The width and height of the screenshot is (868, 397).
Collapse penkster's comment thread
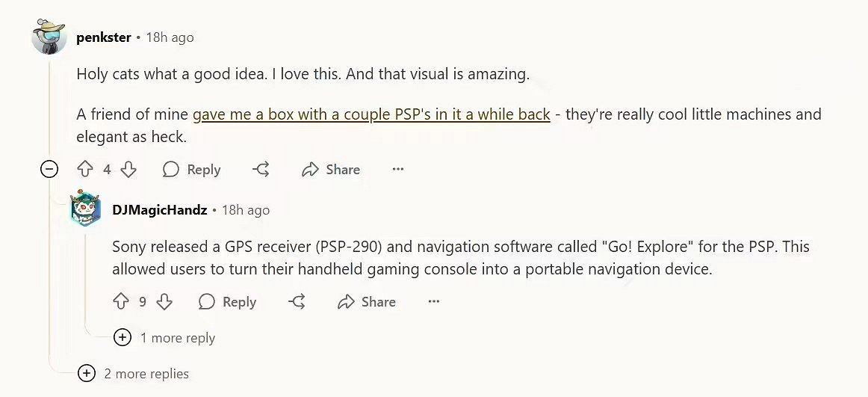tap(49, 170)
